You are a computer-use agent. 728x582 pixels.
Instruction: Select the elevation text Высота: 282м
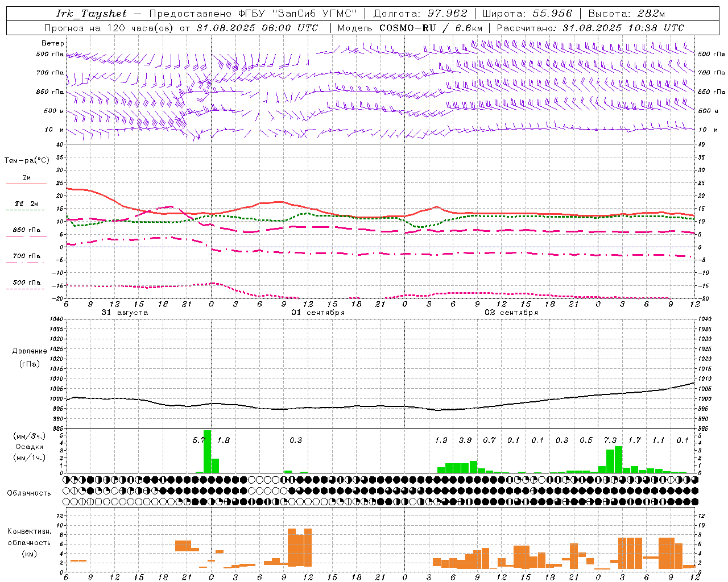click(627, 14)
